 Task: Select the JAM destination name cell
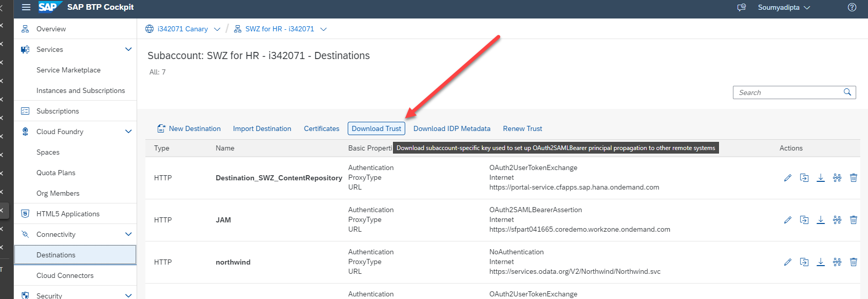coord(223,220)
